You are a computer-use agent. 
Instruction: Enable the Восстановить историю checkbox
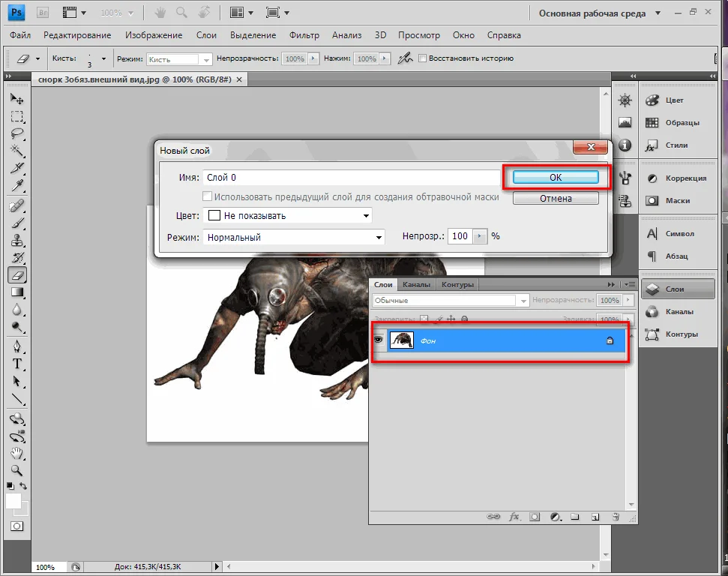(423, 58)
